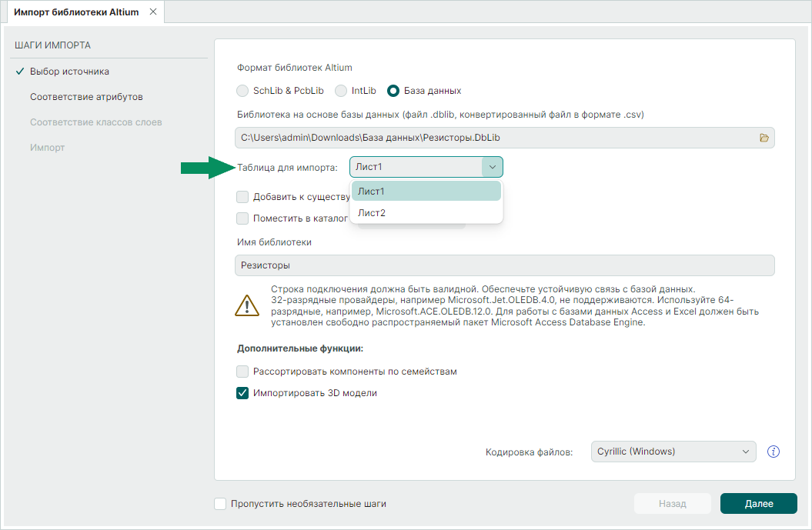
Task: Uncheck Импортировать 3D модели checkbox
Action: click(242, 393)
